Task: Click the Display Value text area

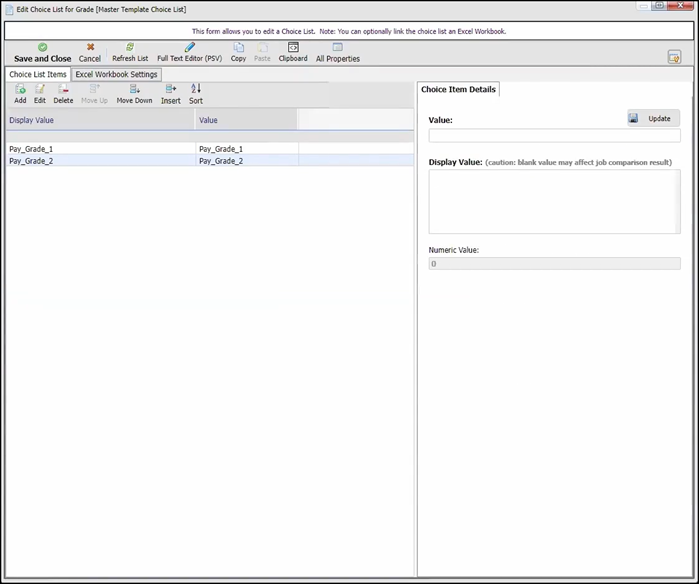Action: [x=554, y=201]
